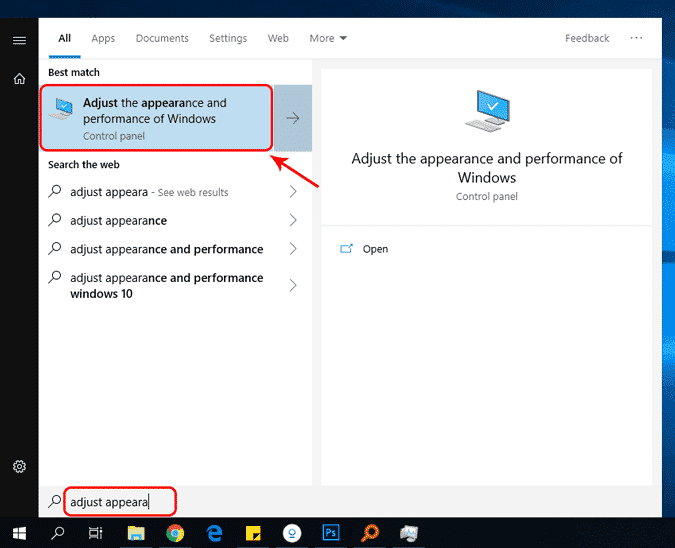Click the Open icon in preview pane
The width and height of the screenshot is (675, 548).
coord(347,249)
